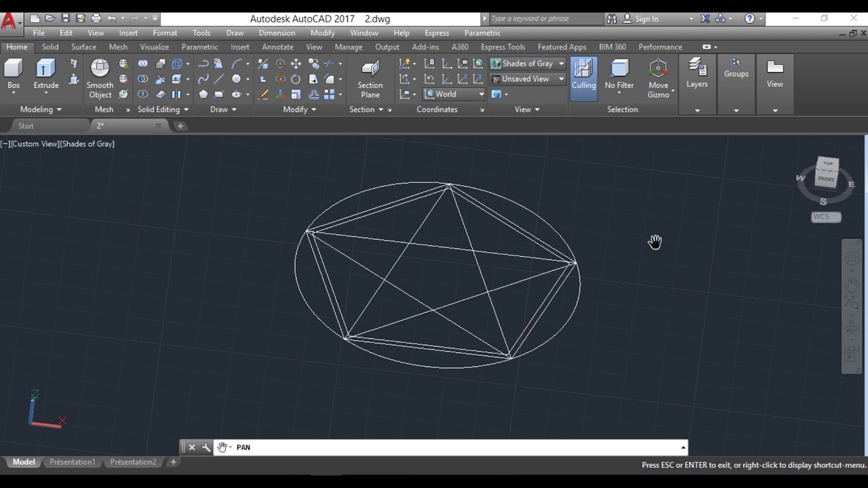Click the Open file folder icon
This screenshot has height=488, width=868.
click(50, 18)
